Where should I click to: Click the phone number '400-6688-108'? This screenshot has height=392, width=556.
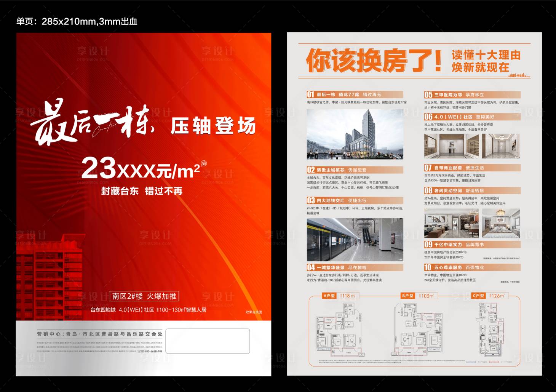[153, 351]
